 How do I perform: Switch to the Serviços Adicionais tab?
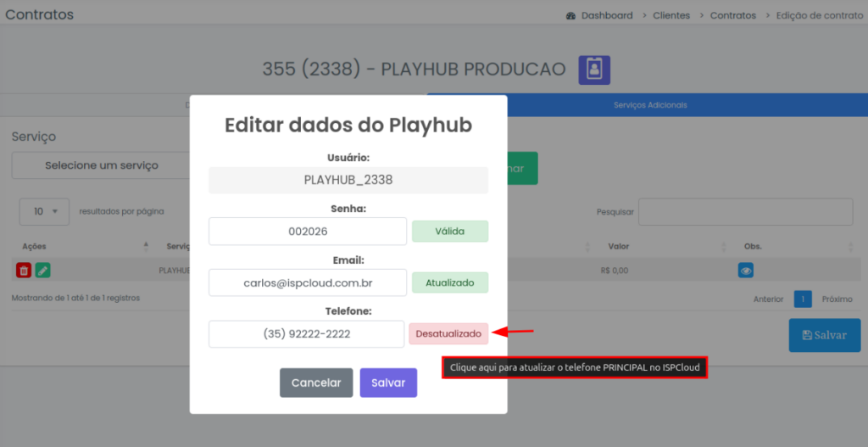650,104
